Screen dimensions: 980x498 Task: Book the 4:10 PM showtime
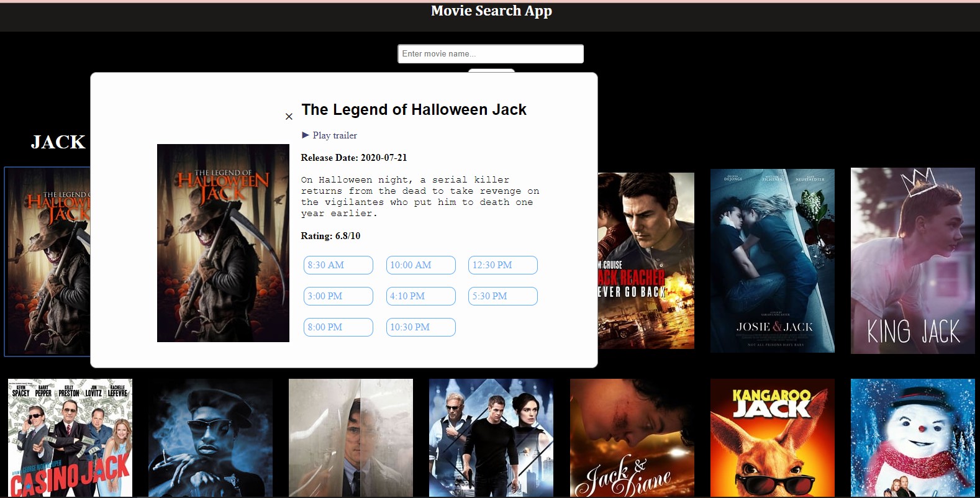[x=421, y=296]
